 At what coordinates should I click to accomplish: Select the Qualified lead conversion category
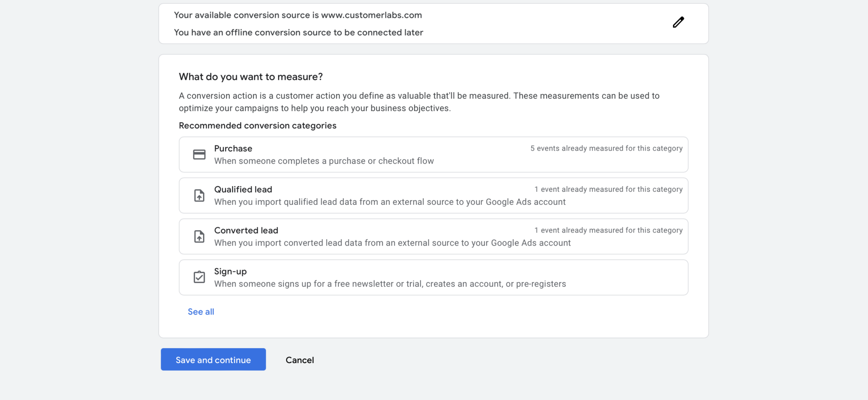[433, 195]
